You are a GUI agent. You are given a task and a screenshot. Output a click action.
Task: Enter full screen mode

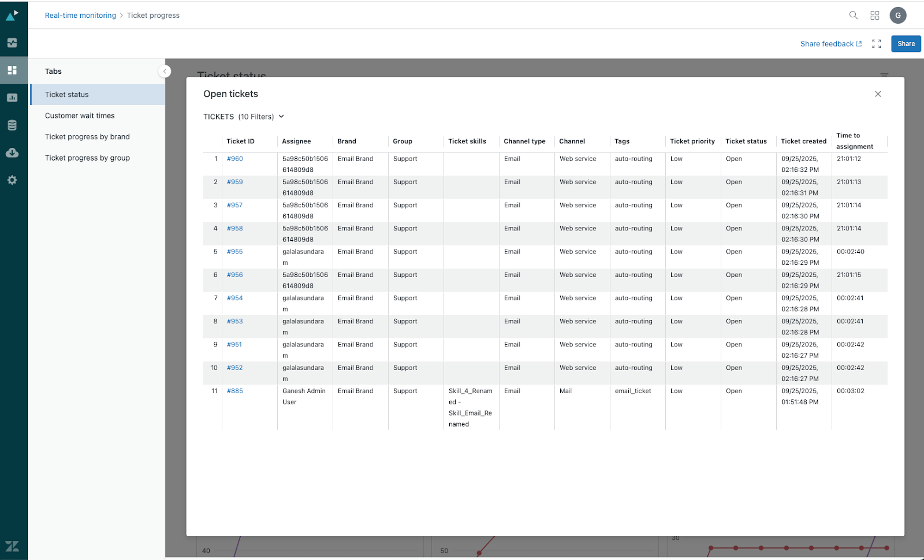click(876, 44)
